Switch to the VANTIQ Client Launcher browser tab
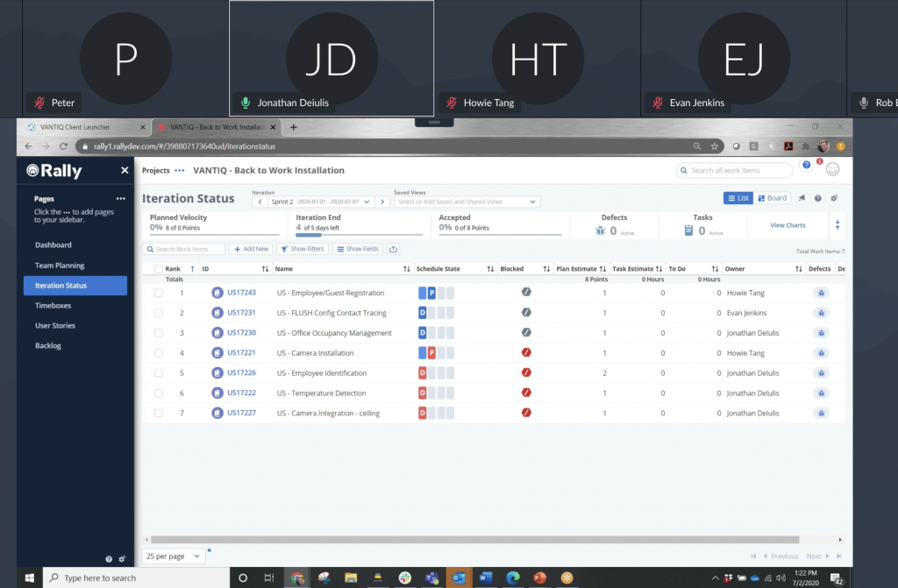Viewport: 898px width, 588px height. point(85,127)
